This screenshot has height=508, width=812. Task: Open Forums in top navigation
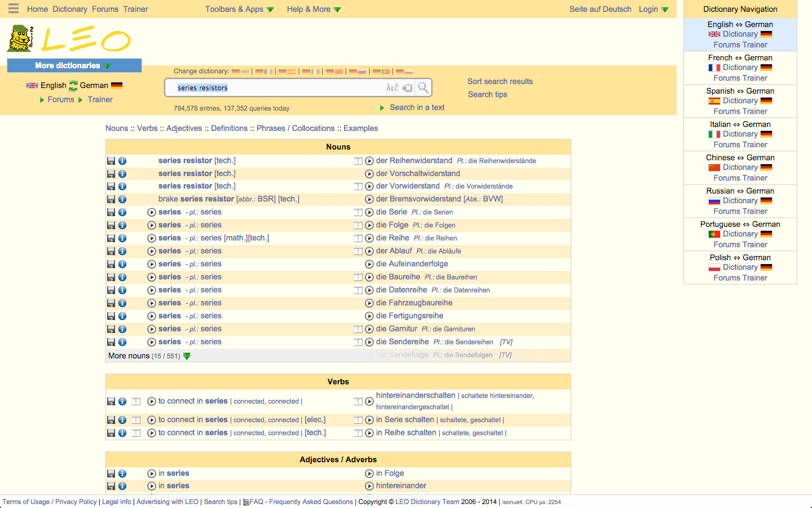105,9
